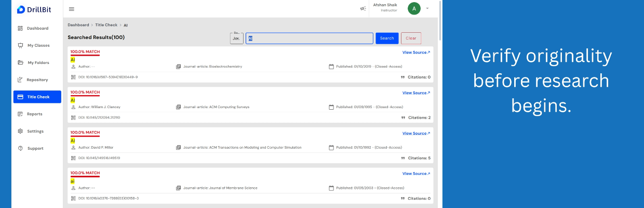Click the Searched Results(100) heading
The height and width of the screenshot is (208, 644).
click(x=96, y=37)
